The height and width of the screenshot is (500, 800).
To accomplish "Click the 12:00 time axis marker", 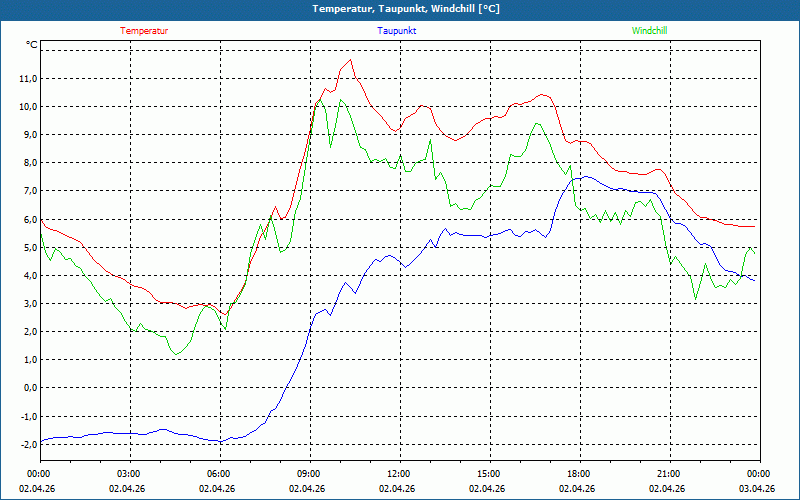I will point(398,474).
